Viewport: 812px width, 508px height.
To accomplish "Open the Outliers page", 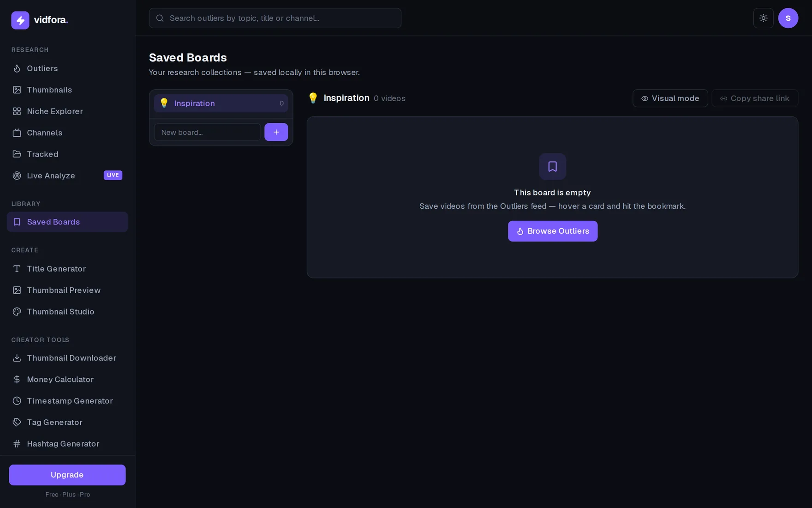I will (67, 68).
